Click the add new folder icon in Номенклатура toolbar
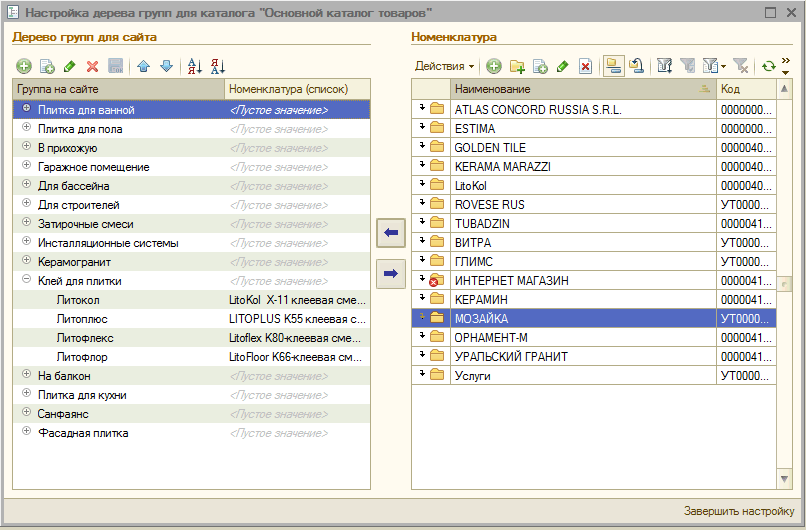Image resolution: width=806 pixels, height=530 pixels. point(517,66)
